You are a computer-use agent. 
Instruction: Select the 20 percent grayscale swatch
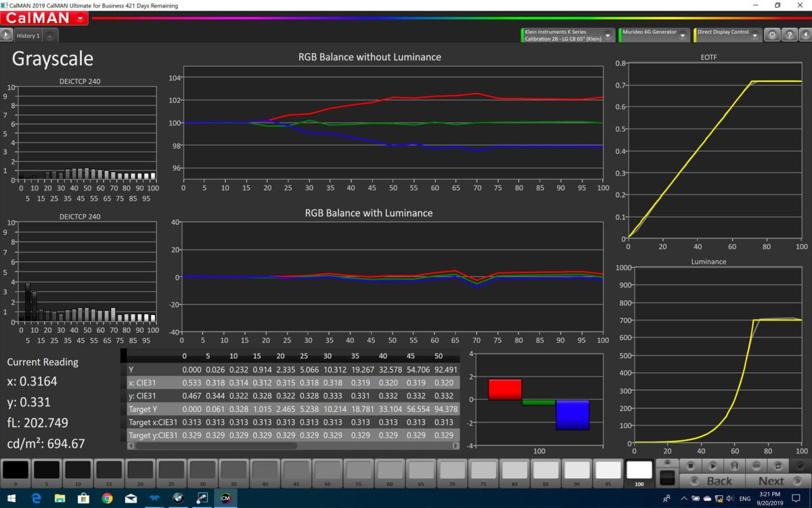[x=140, y=473]
